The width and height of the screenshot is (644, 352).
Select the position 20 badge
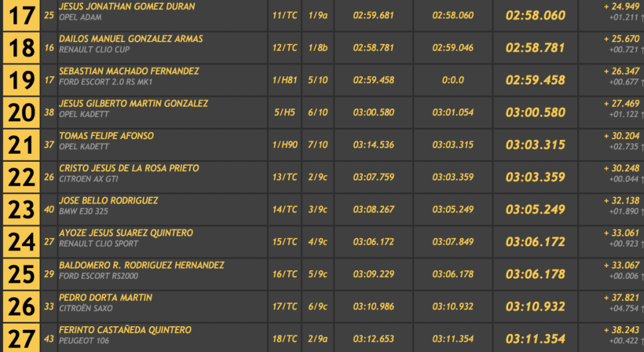pyautogui.click(x=21, y=113)
